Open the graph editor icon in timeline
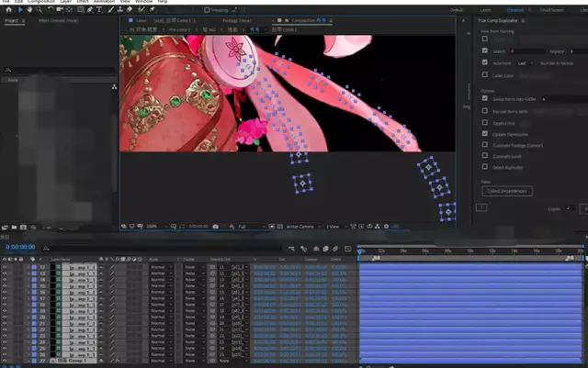This screenshot has width=588, height=368. click(348, 249)
